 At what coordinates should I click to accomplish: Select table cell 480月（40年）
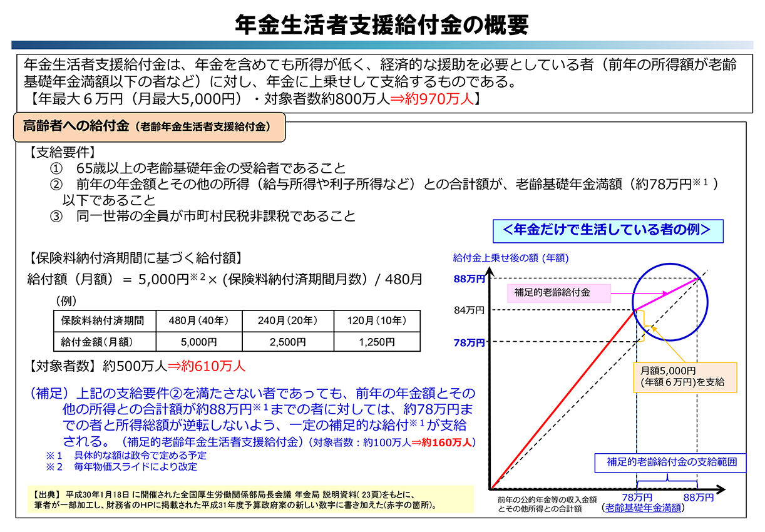tap(198, 321)
